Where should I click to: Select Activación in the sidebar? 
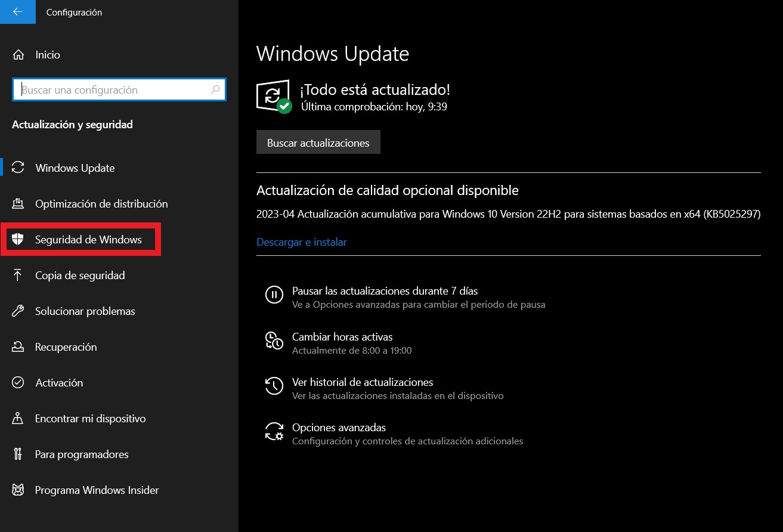coord(119,382)
